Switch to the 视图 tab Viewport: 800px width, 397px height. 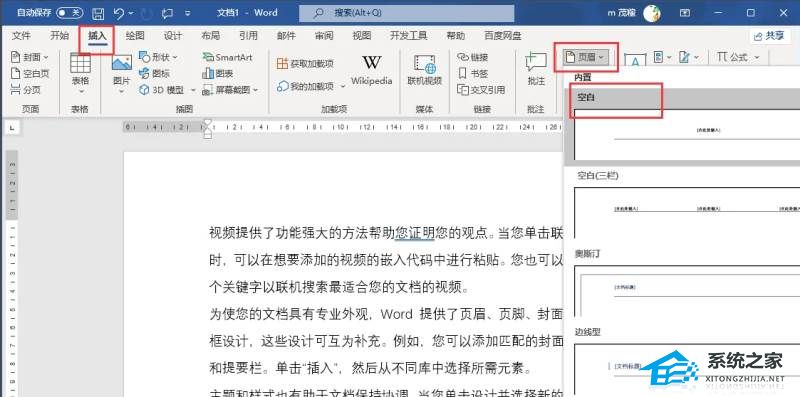pos(362,36)
